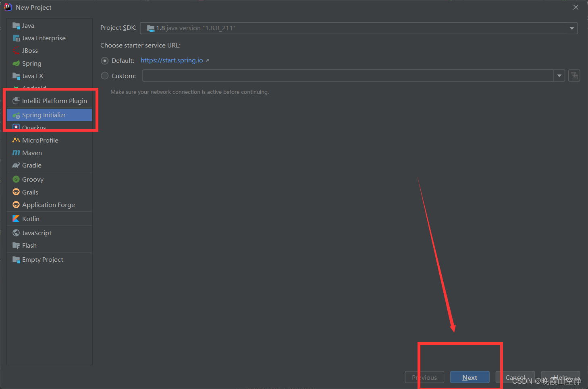Choose the Grails icon
This screenshot has height=389, width=588.
[x=16, y=192]
